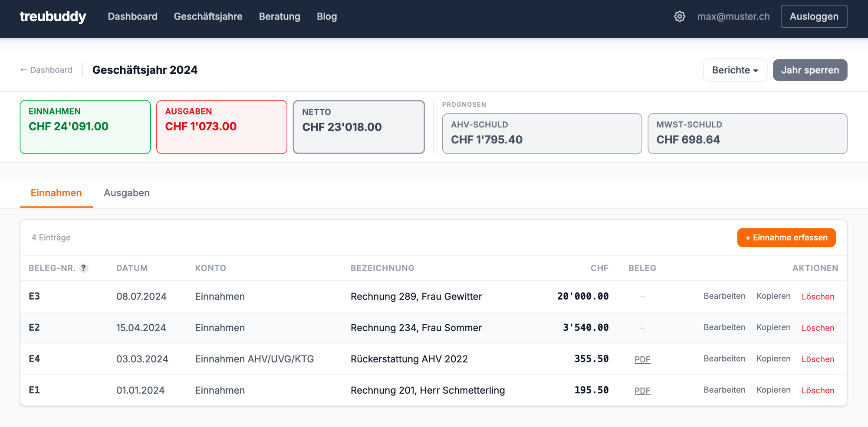Click Löschen for Rechnung 234, Frau Sommer
Viewport: 868px width, 427px height.
point(818,328)
